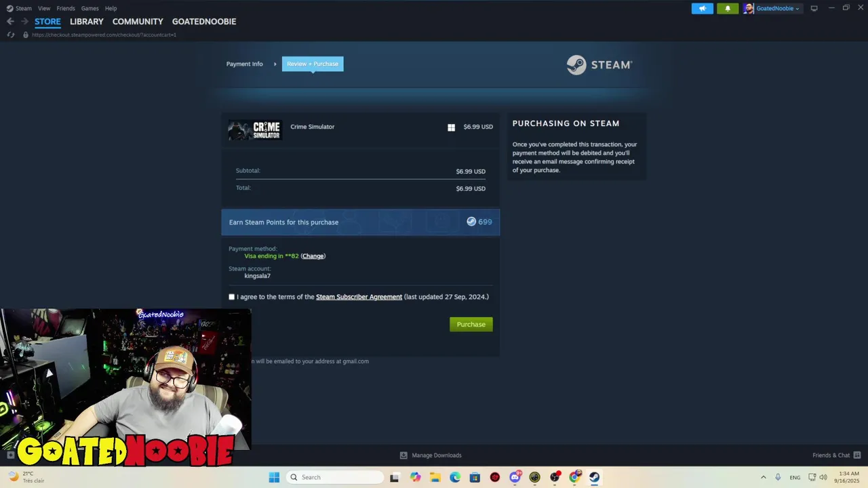The height and width of the screenshot is (488, 868).
Task: Go back with the back arrow
Action: (10, 22)
